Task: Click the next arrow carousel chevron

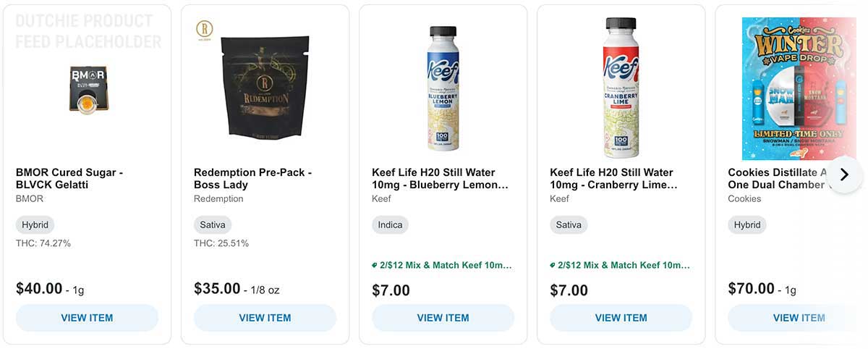Action: point(843,174)
